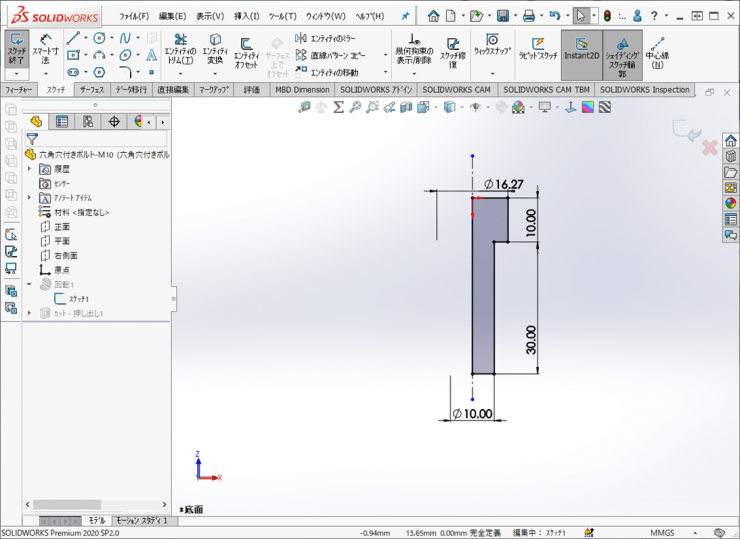Collapse the 回転1 feature node

pyautogui.click(x=30, y=284)
